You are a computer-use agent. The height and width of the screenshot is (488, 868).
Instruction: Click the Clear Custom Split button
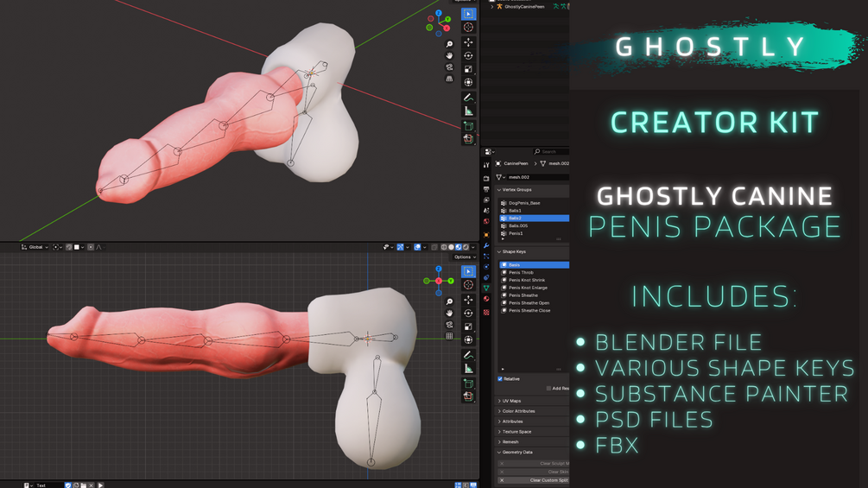(x=533, y=480)
